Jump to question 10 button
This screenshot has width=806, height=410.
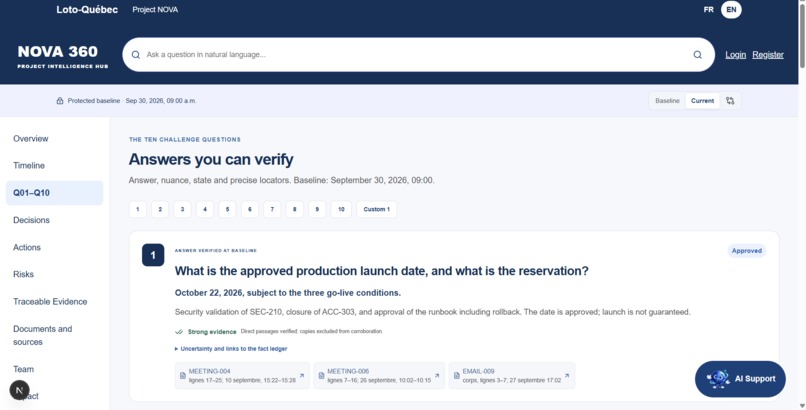pos(341,209)
